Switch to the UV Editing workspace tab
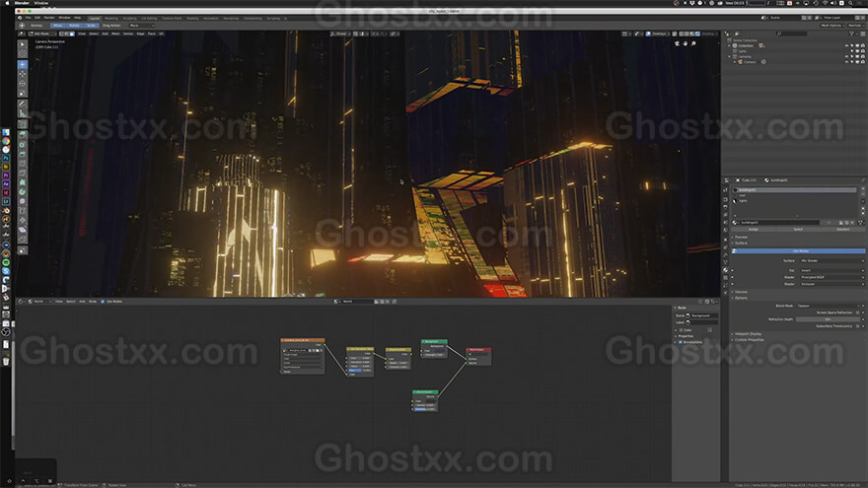This screenshot has width=868, height=488. (149, 19)
